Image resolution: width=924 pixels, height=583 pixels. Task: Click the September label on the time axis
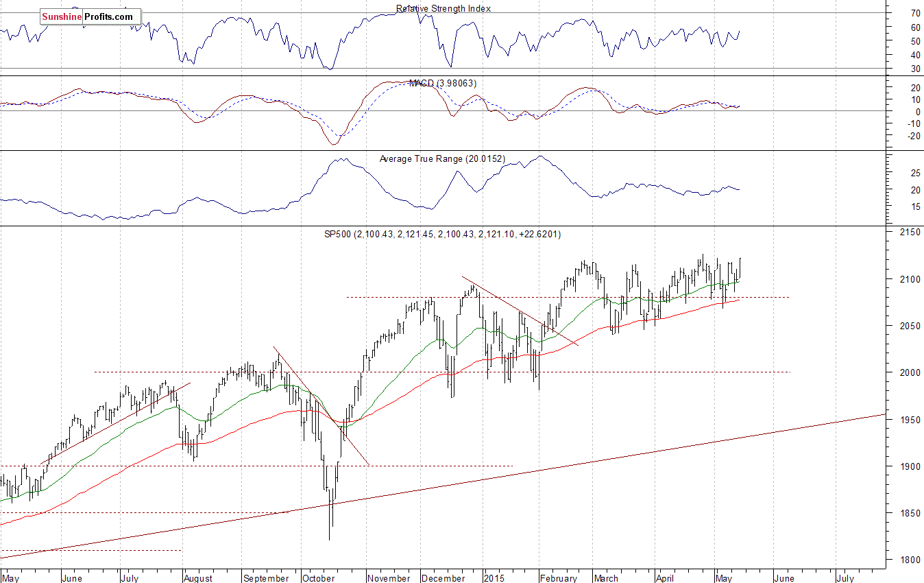[x=267, y=578]
